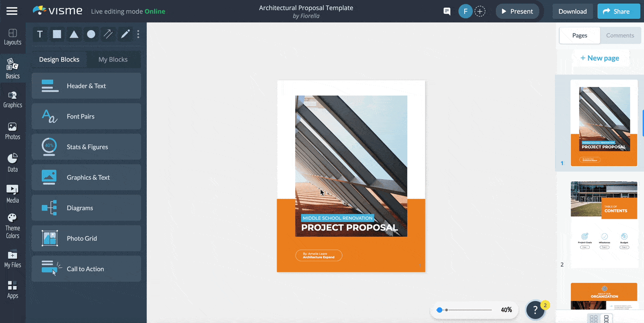Screen dimensions: 644x323
Task: Switch to the Comments tab
Action: [x=620, y=35]
